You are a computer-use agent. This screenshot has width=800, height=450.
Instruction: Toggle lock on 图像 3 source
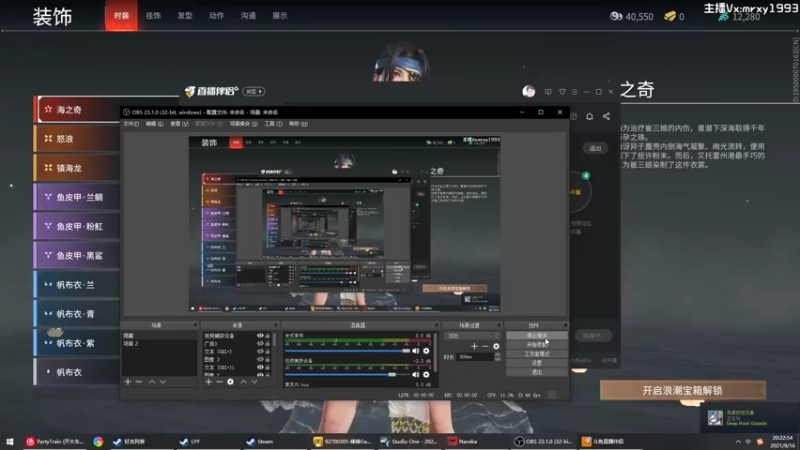click(267, 359)
